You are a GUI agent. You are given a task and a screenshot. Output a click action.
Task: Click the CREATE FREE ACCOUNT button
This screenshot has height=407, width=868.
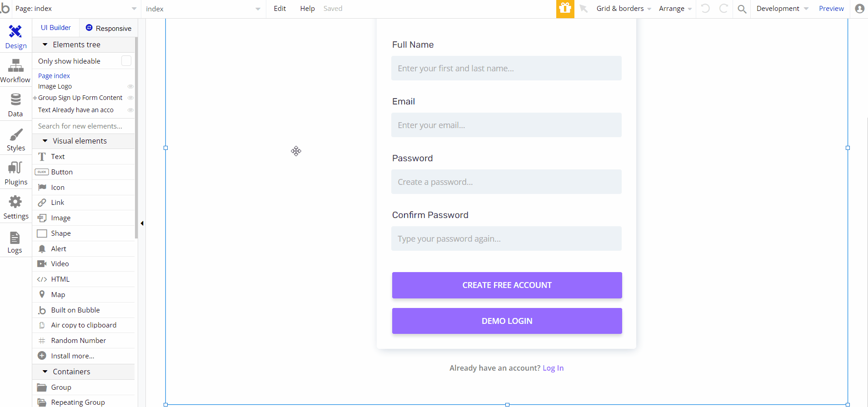click(x=507, y=285)
